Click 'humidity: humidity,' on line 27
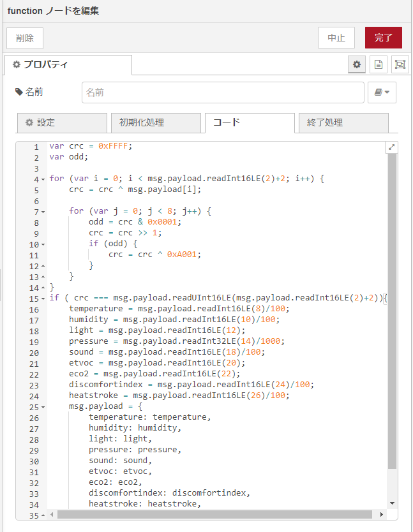The width and height of the screenshot is (413, 532). click(135, 428)
